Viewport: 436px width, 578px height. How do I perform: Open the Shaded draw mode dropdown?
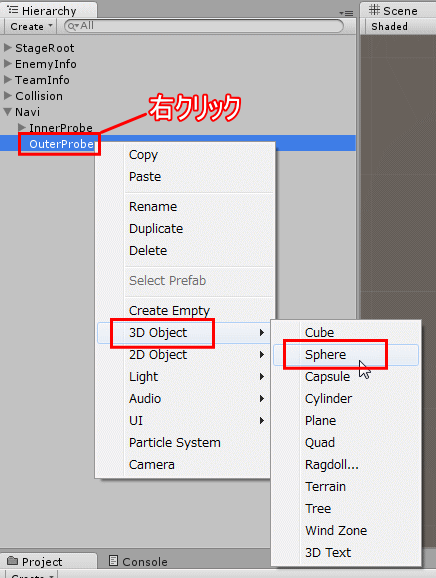[x=389, y=27]
